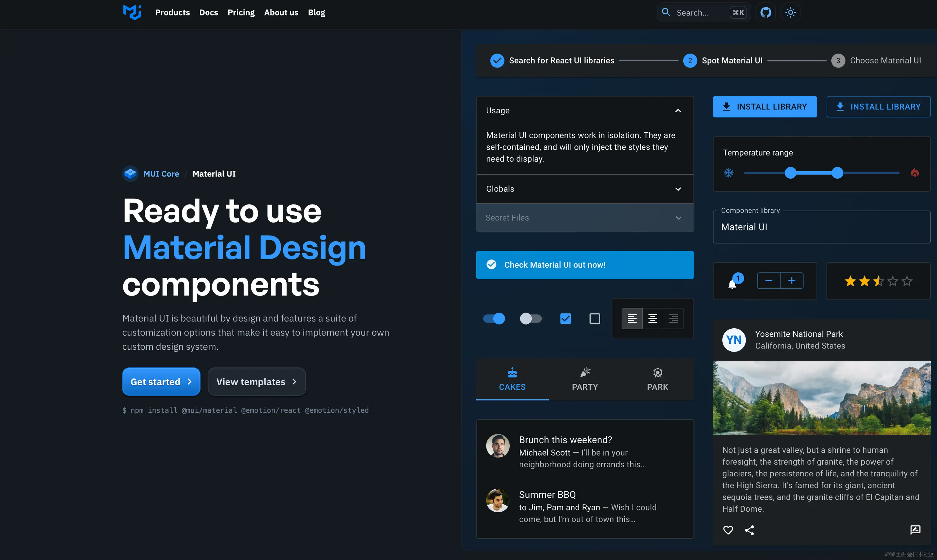Open the Brunch this weekend? message
Viewport: 937px width, 560px height.
(585, 452)
